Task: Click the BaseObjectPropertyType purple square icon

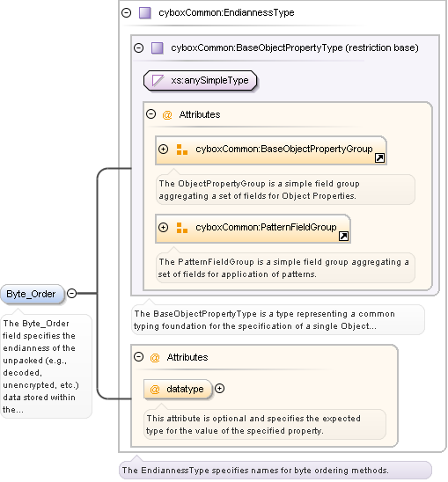Action: (x=158, y=48)
